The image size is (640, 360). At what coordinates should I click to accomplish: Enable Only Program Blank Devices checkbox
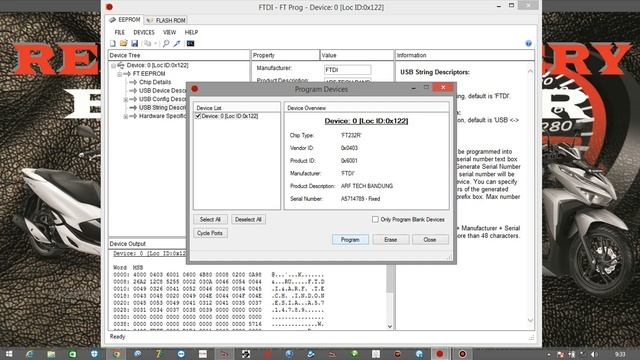tap(375, 219)
